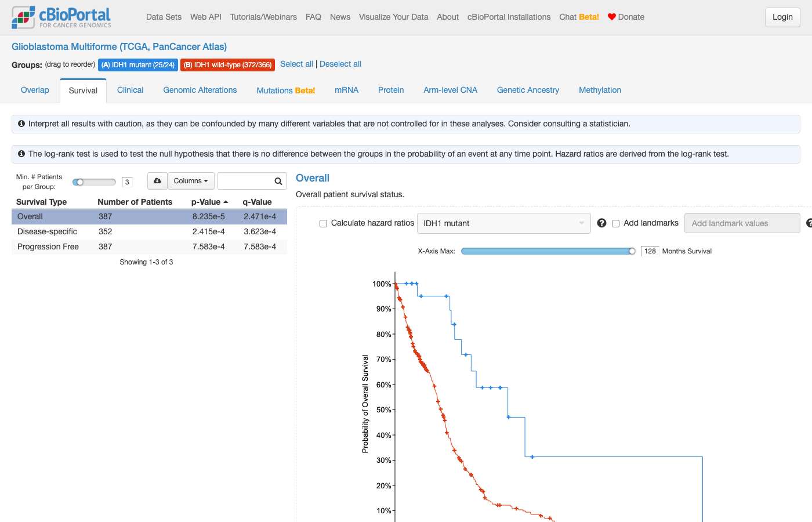View the Methylation tab

coord(600,90)
